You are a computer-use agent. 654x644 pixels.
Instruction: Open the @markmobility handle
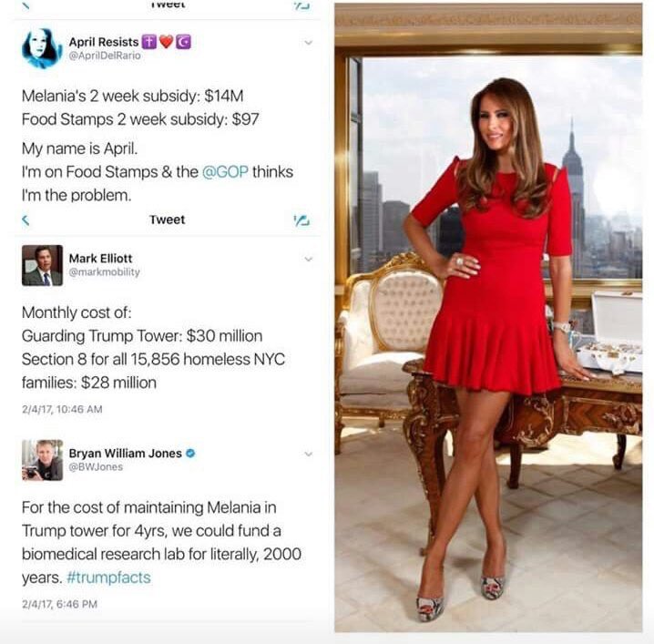[104, 272]
